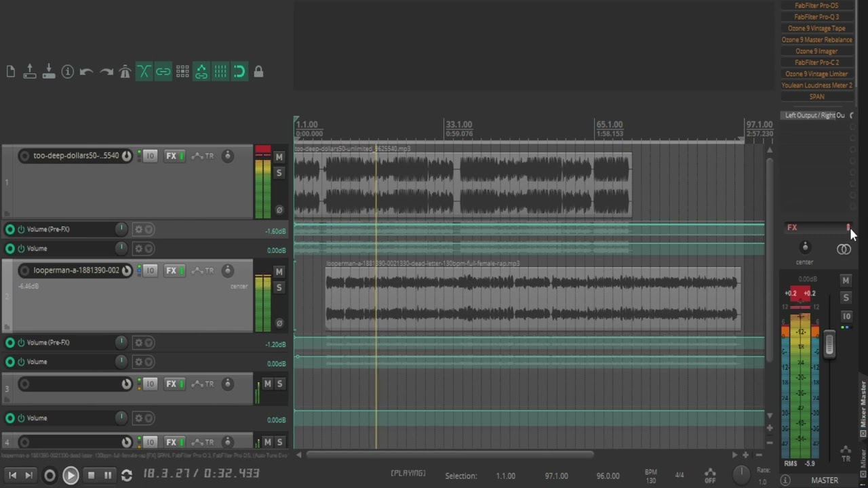The height and width of the screenshot is (488, 868).
Task: Toggle master mono/stereo overlapping-circles icon
Action: (x=844, y=249)
